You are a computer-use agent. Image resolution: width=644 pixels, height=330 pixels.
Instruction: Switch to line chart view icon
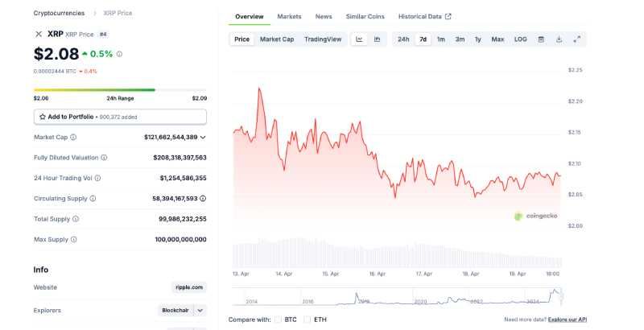pos(359,39)
